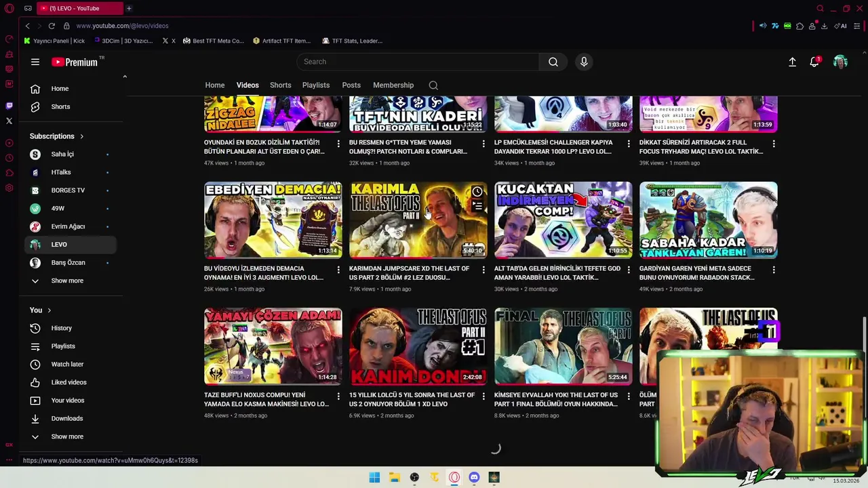Viewport: 868px width, 488px height.
Task: Click the tab audio speaker icon
Action: pos(763,26)
